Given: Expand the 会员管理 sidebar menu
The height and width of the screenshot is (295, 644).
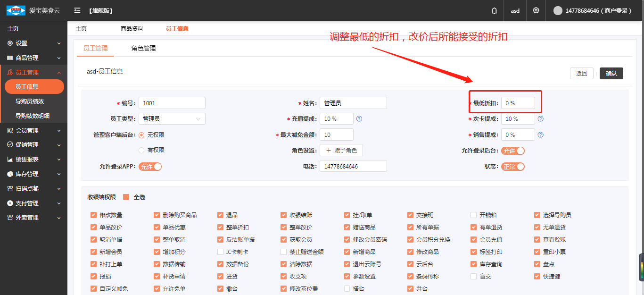Looking at the screenshot, I should tap(33, 130).
